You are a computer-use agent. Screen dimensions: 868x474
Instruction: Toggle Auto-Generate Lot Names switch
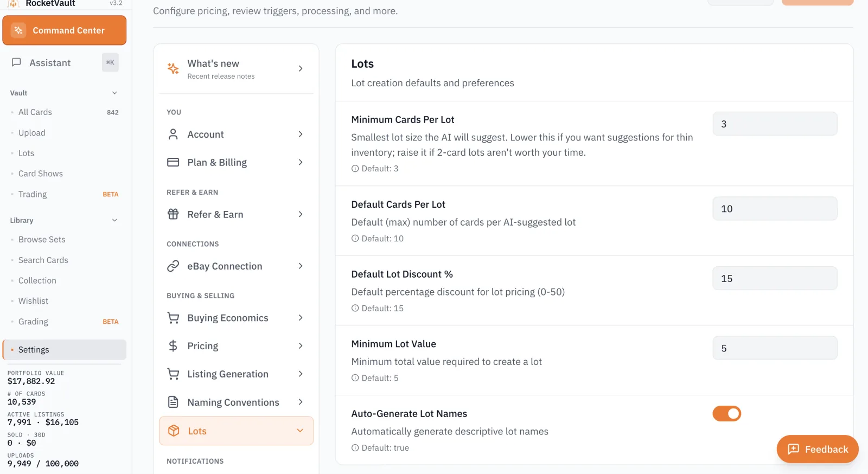tap(726, 414)
